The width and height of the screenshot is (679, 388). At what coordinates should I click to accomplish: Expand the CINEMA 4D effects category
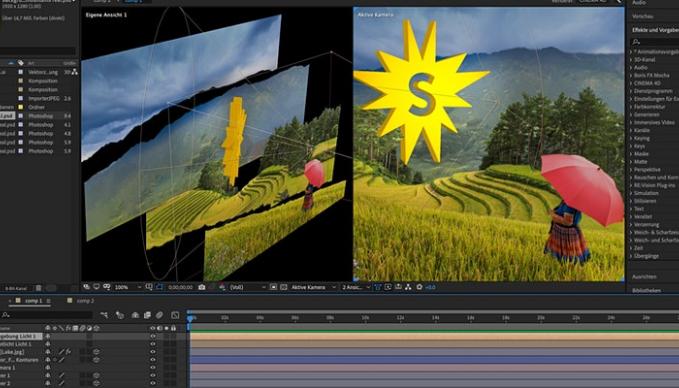pyautogui.click(x=631, y=83)
